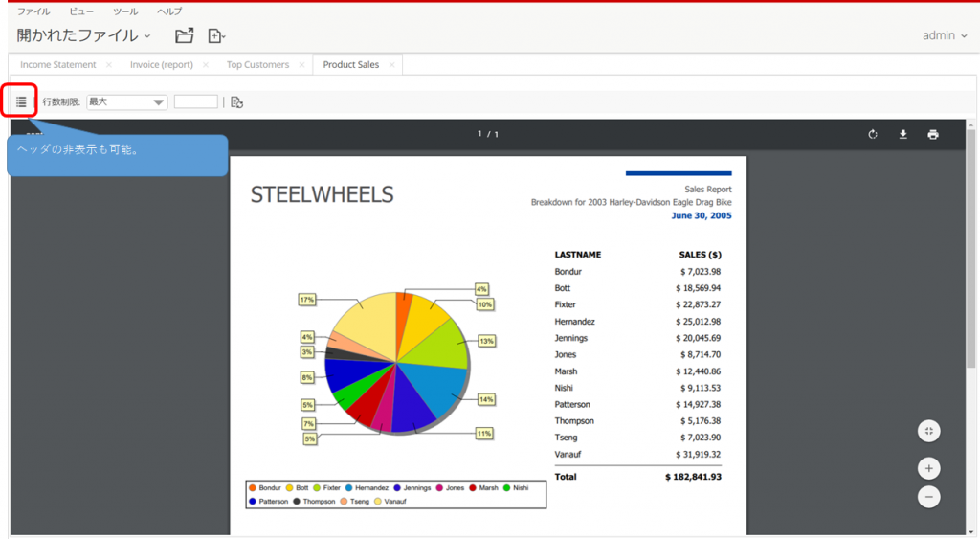Click the Tseng lastname in the table
Viewport: 980px width, 539px height.
coord(566,438)
